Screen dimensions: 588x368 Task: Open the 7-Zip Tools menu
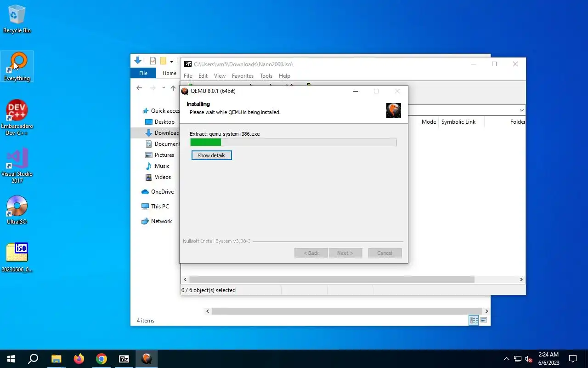[x=266, y=76]
